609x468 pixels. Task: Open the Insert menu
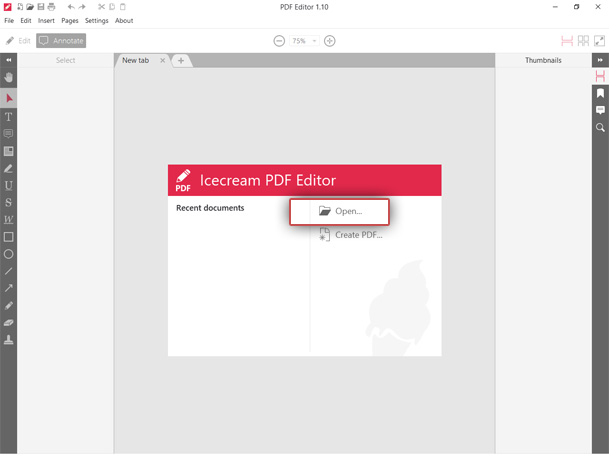pyautogui.click(x=46, y=21)
